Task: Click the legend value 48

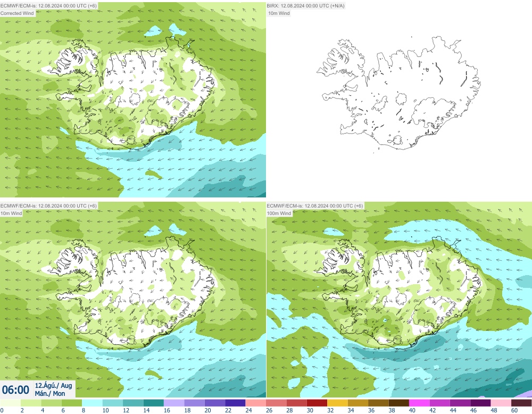Action: pos(494,410)
